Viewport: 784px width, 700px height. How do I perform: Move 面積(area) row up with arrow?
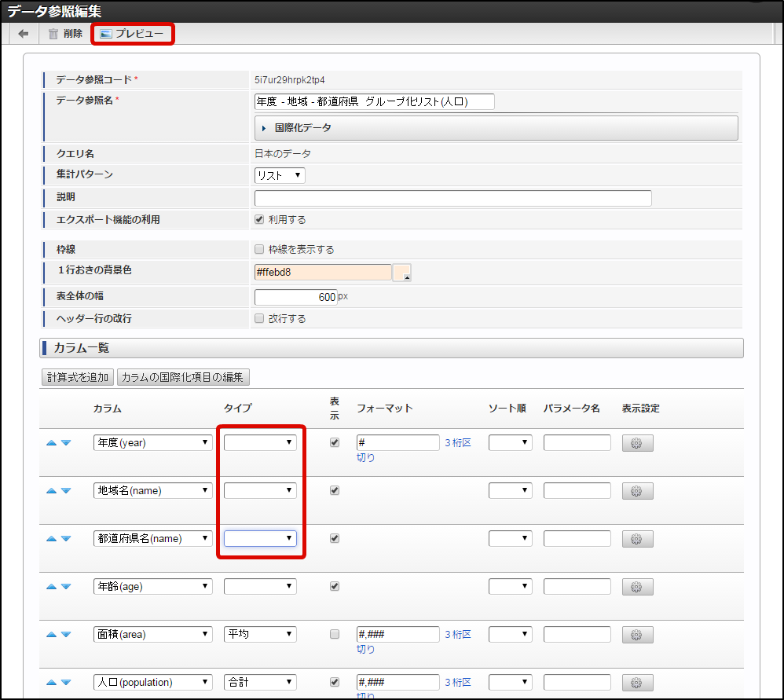coord(51,635)
